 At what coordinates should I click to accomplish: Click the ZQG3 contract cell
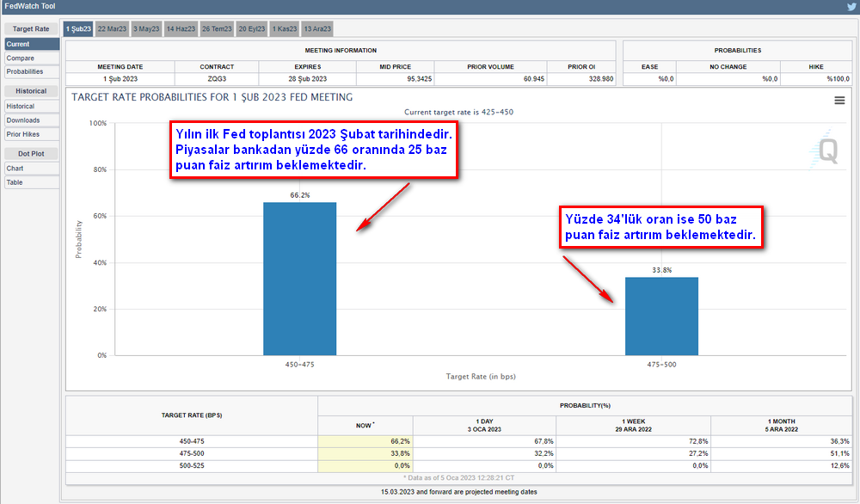(218, 79)
